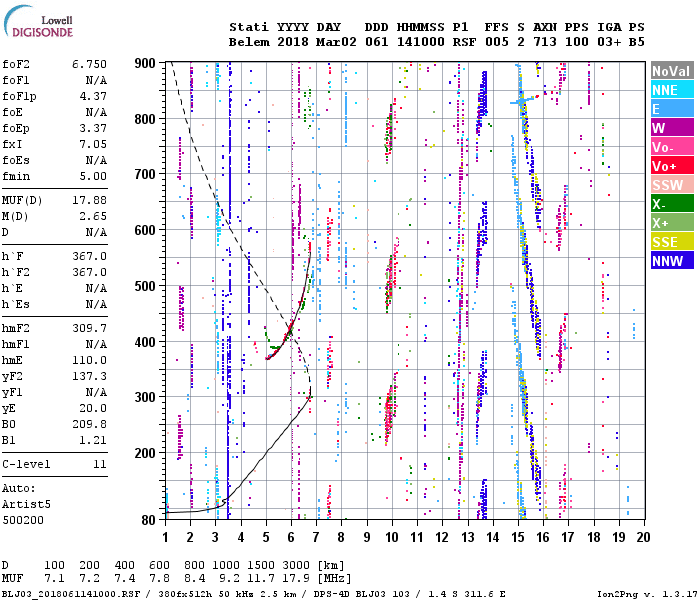Select the SSW legend swatch
700x600 pixels.
tap(672, 185)
